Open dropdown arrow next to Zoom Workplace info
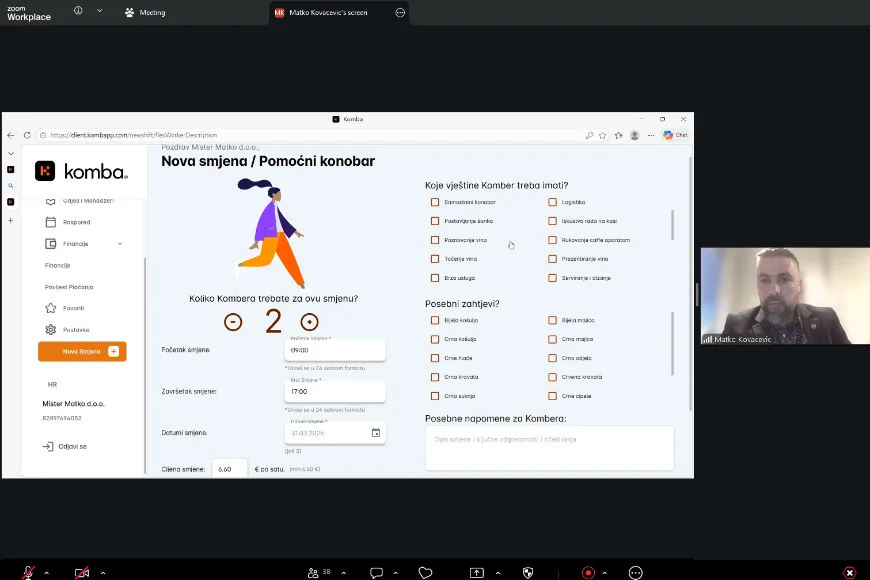 [99, 11]
